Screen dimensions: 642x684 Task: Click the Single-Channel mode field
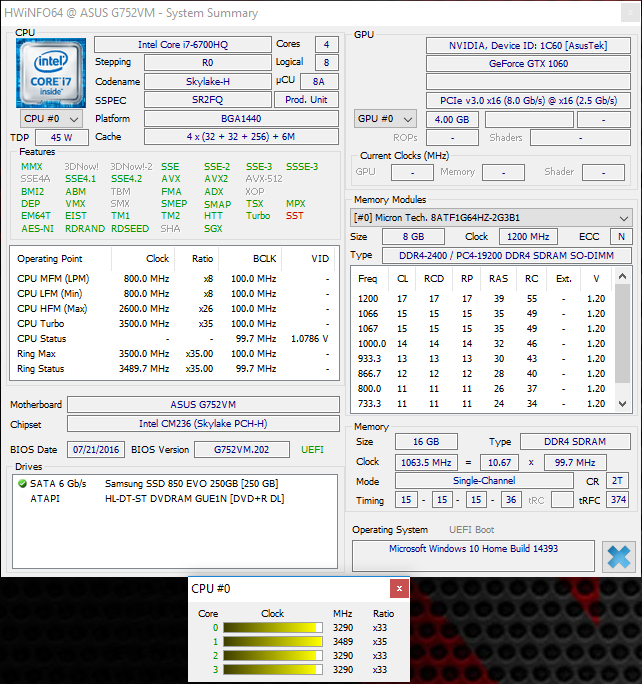point(484,481)
